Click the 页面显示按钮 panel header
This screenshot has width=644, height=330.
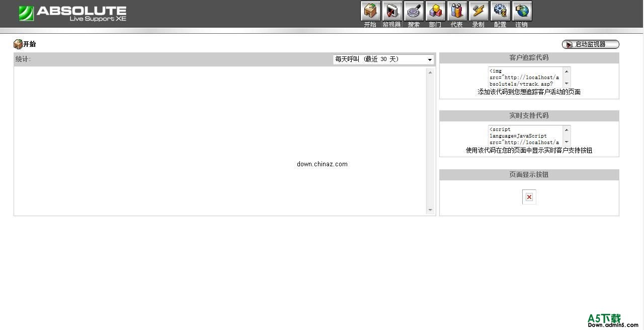pos(529,175)
